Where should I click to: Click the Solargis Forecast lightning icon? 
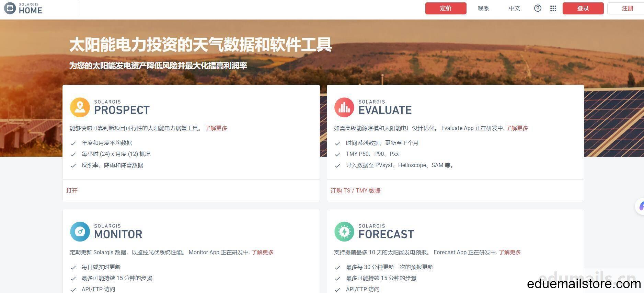click(x=344, y=232)
